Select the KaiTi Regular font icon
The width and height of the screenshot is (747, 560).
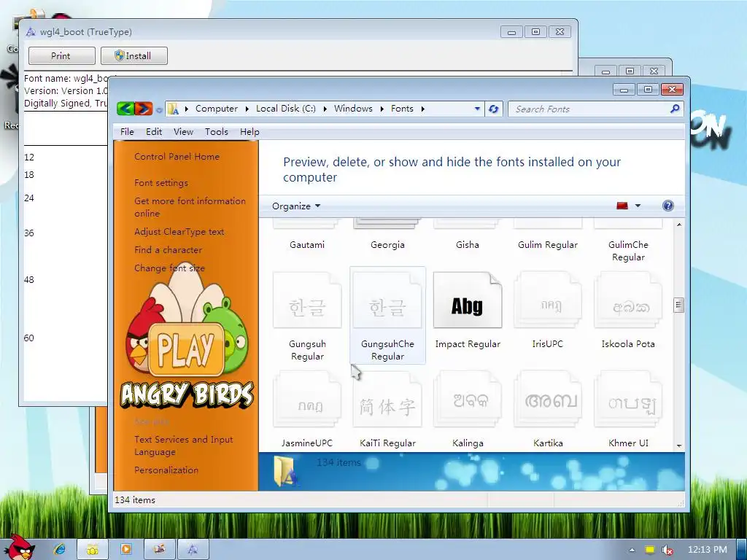click(x=387, y=400)
